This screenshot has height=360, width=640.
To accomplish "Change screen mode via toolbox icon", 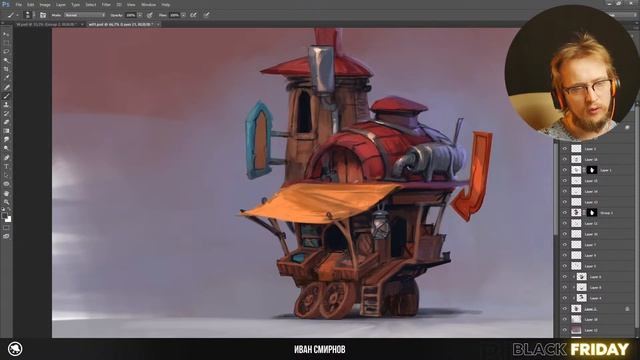I will (6, 236).
